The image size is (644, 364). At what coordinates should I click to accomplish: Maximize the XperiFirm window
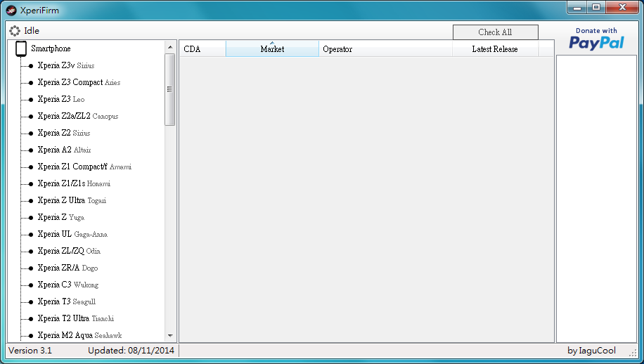point(596,8)
